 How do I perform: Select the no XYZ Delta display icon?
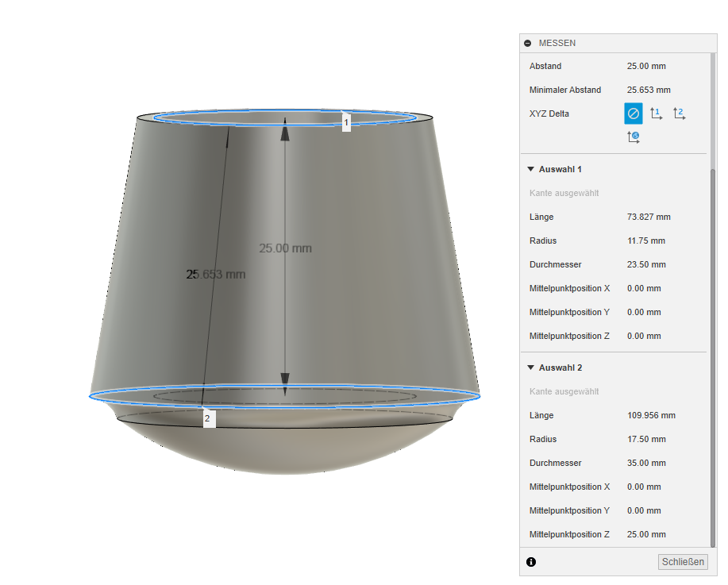pyautogui.click(x=633, y=114)
